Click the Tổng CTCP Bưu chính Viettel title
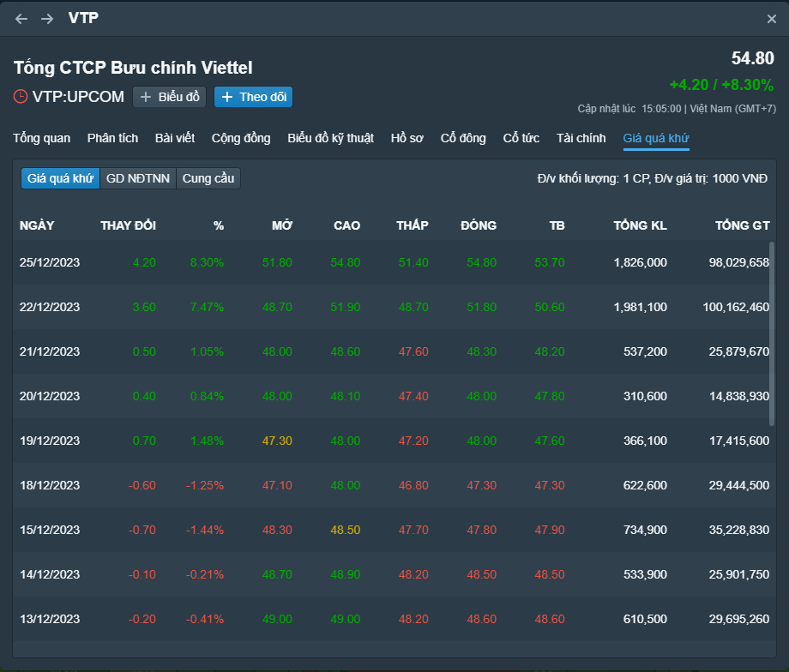789x672 pixels. point(133,68)
